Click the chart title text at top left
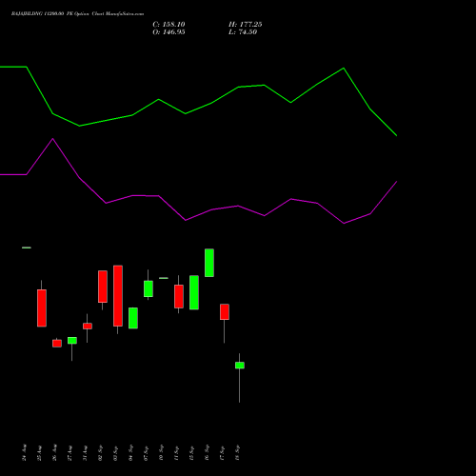Viewport: 476px width, 476px height. (x=77, y=14)
